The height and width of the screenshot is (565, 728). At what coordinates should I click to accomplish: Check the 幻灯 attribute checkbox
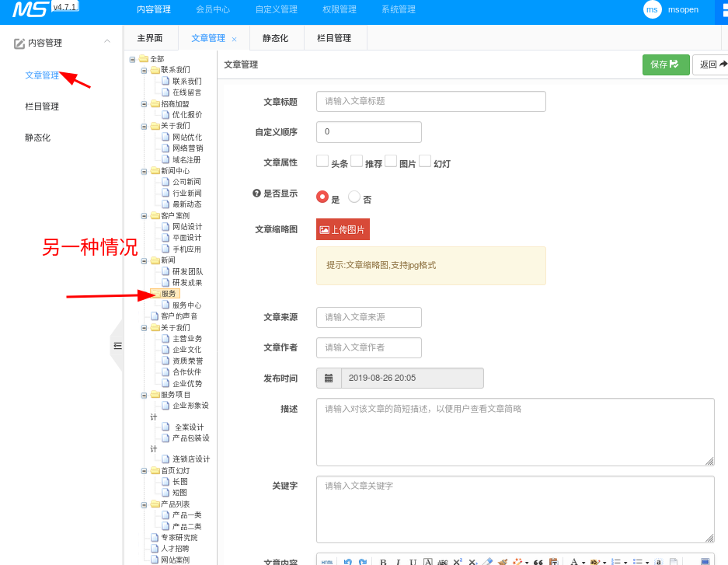(x=425, y=161)
